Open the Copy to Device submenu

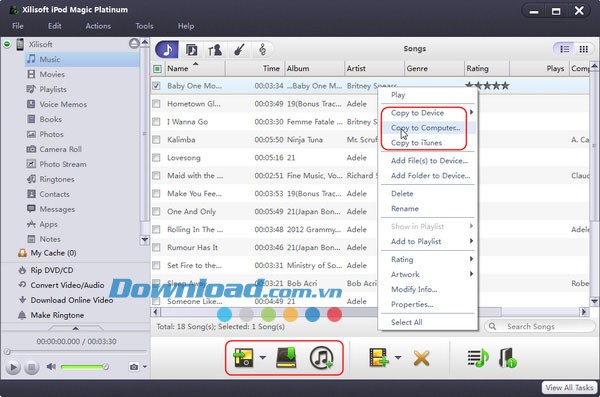coord(429,113)
